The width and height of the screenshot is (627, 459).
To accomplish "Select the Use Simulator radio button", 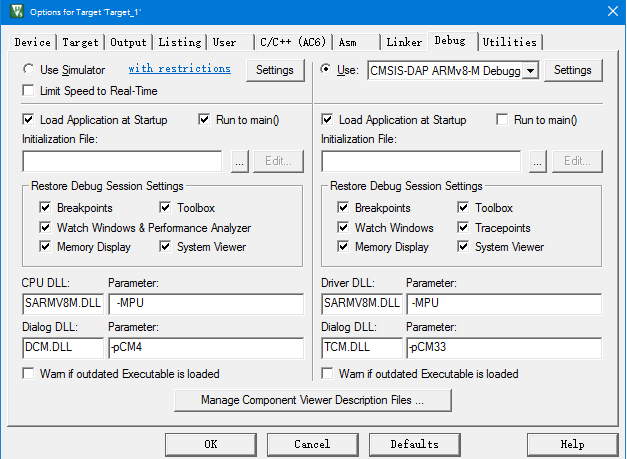I will coord(28,70).
